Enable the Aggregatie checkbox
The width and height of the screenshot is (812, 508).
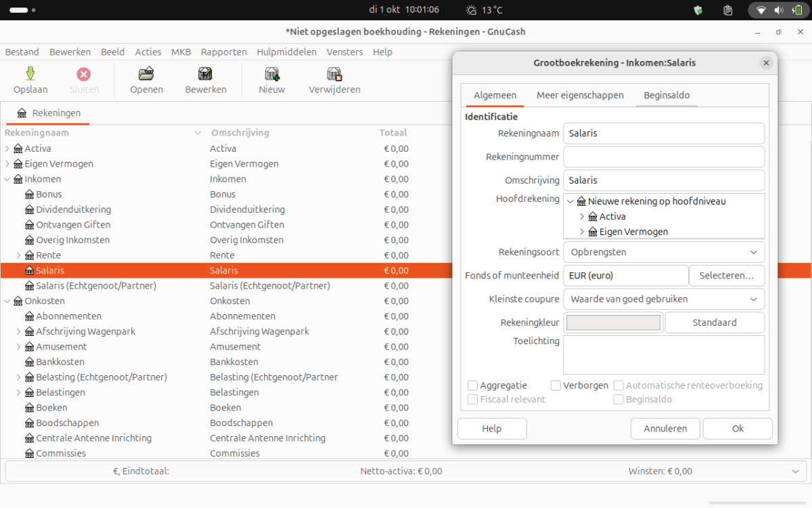473,385
